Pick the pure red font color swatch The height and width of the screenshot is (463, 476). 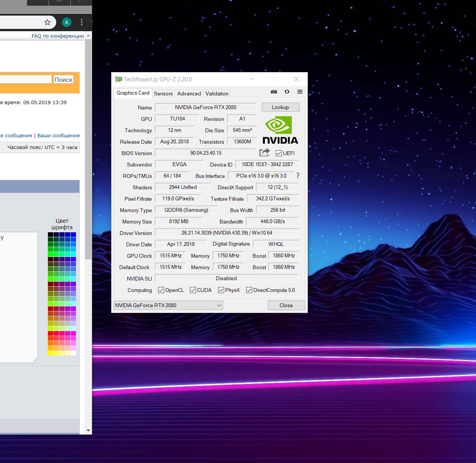click(50, 333)
